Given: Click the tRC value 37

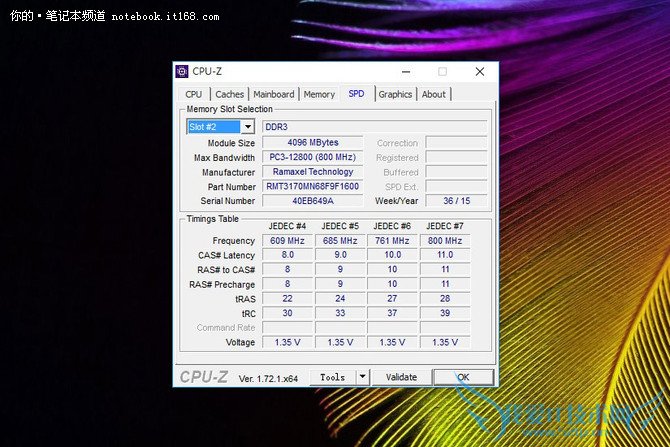Looking at the screenshot, I should point(392,313).
